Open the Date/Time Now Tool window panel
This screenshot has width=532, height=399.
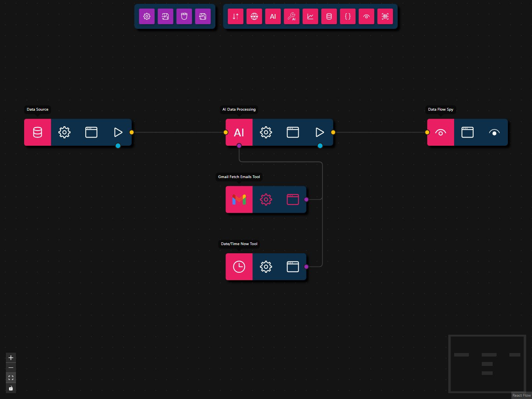click(293, 267)
